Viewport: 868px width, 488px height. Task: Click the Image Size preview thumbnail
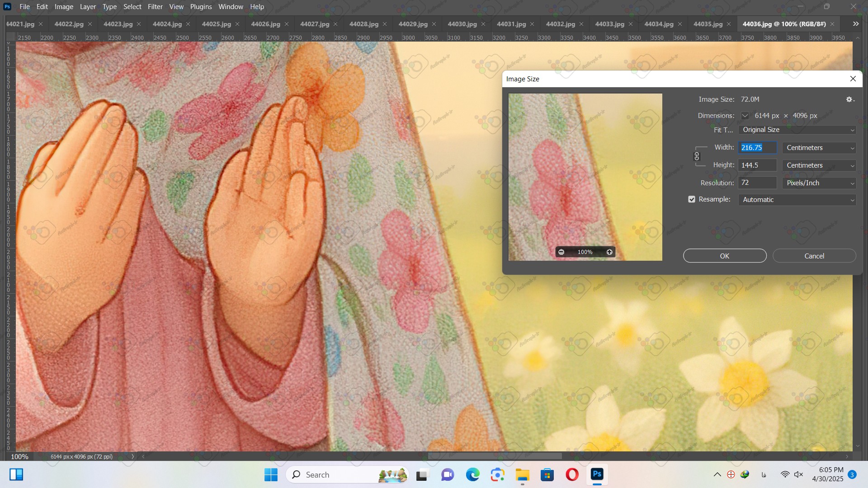click(x=585, y=177)
